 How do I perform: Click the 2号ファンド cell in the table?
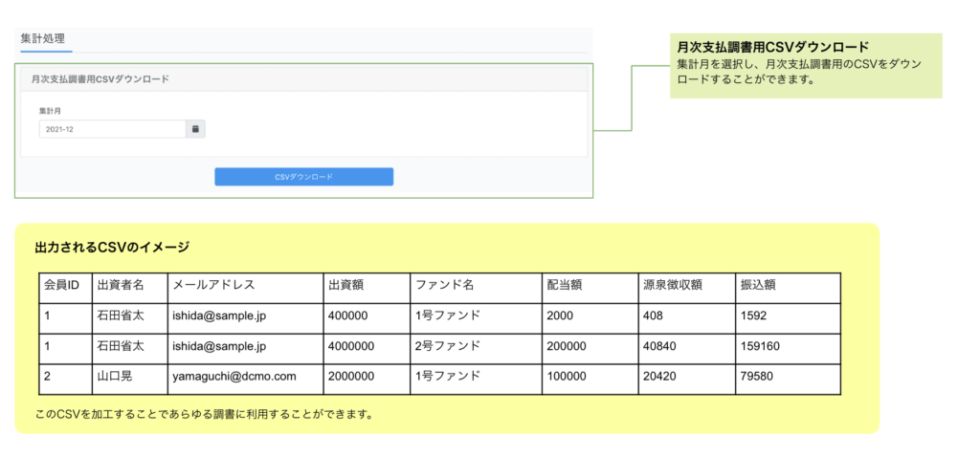(x=447, y=346)
